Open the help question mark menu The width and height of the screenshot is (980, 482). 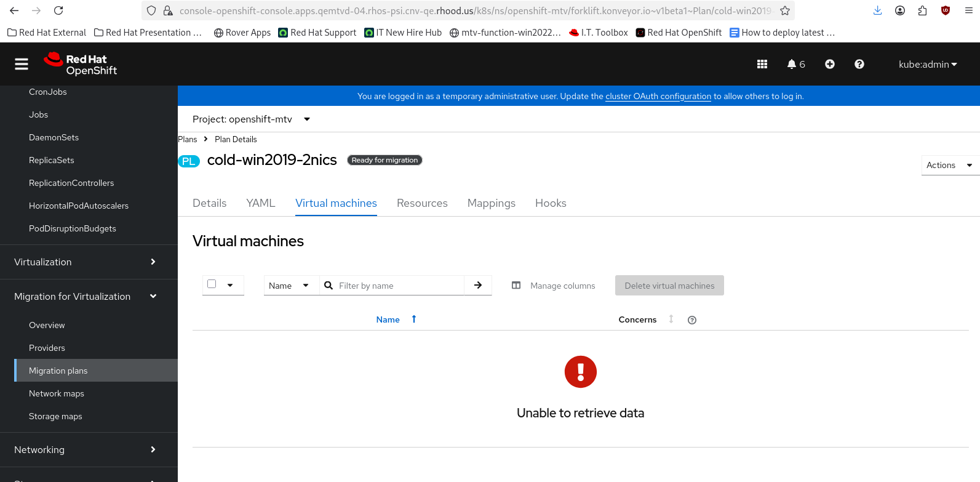859,64
